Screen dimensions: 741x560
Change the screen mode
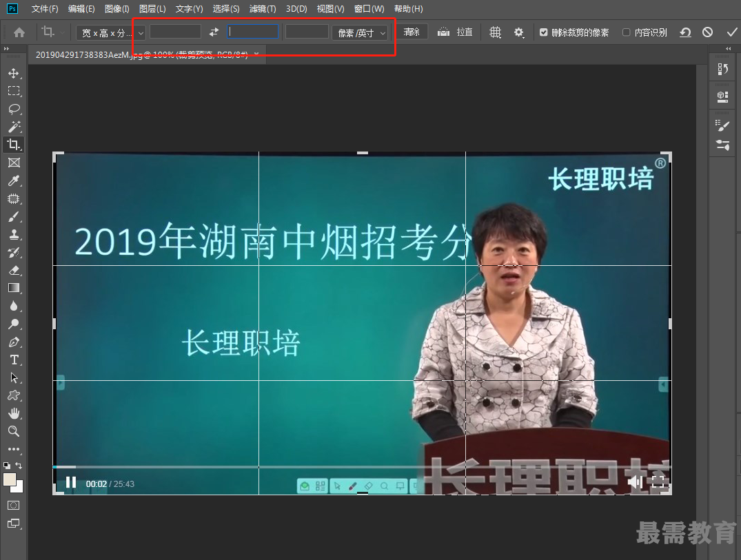pyautogui.click(x=14, y=523)
